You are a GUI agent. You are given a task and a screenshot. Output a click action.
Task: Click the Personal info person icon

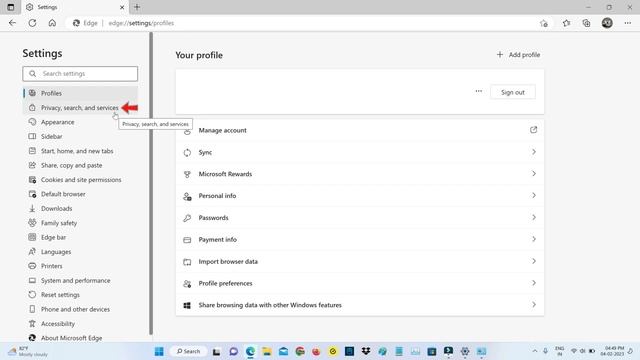click(187, 196)
